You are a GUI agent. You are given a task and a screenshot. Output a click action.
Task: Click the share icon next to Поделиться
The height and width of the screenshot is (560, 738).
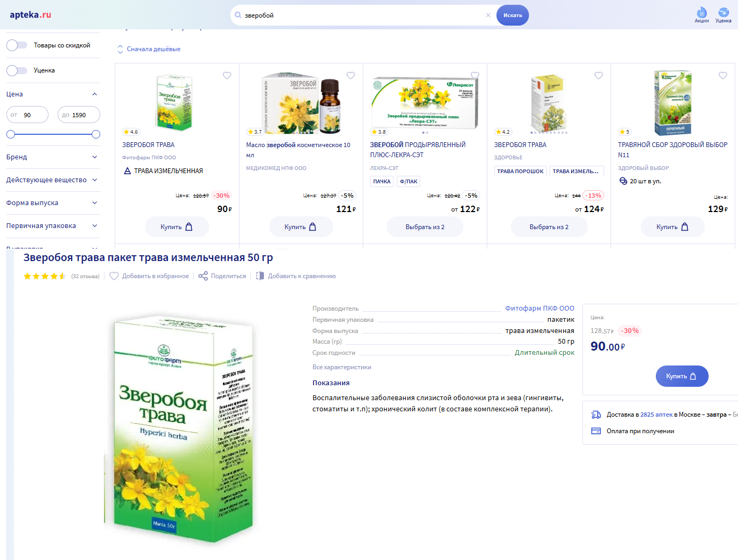[203, 276]
